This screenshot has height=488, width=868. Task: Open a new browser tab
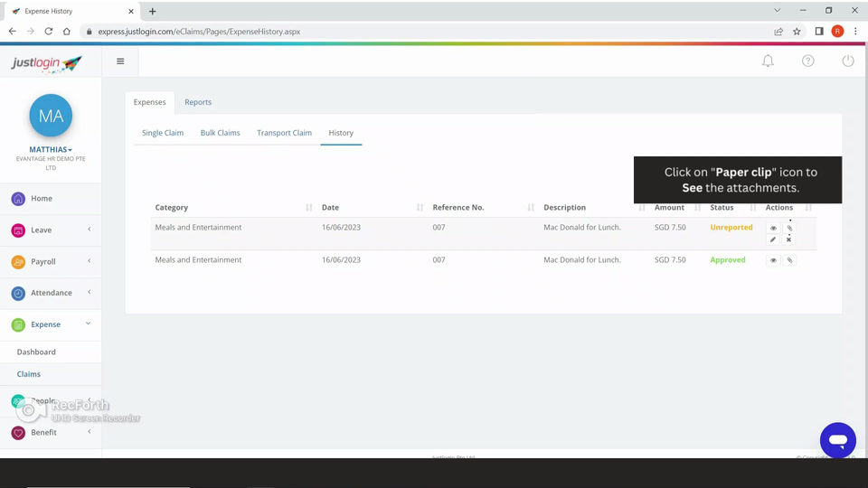[152, 11]
